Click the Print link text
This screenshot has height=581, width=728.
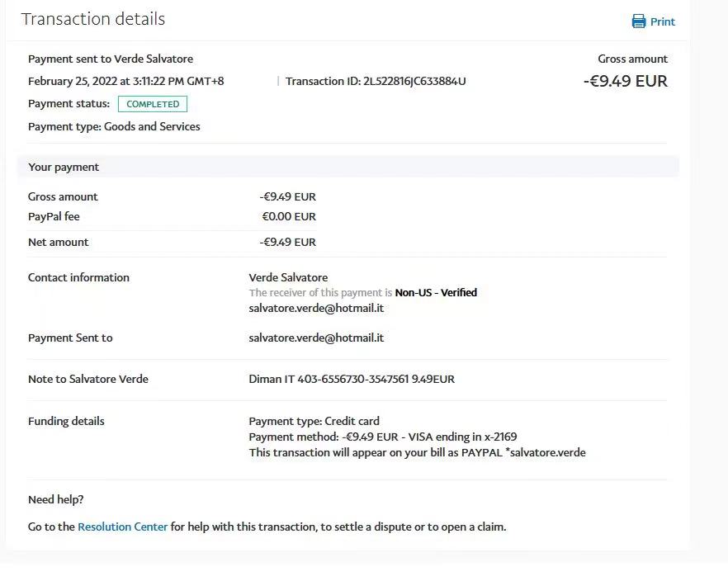point(662,22)
